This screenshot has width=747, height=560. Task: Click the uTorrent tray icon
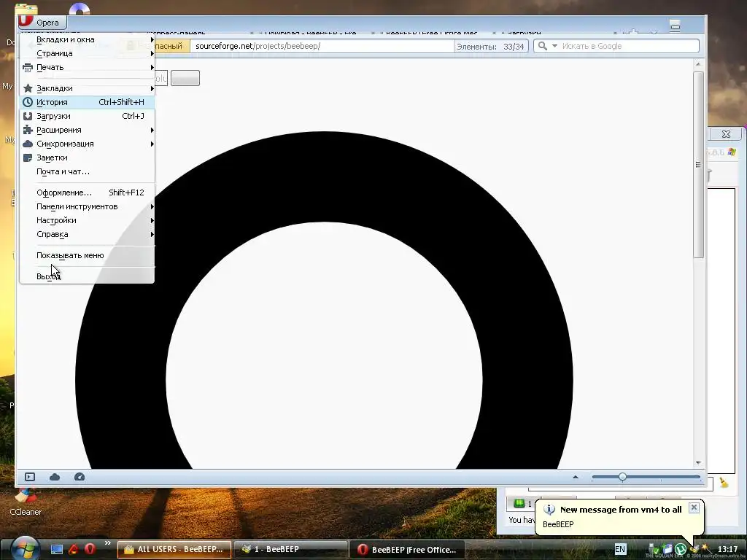681,550
